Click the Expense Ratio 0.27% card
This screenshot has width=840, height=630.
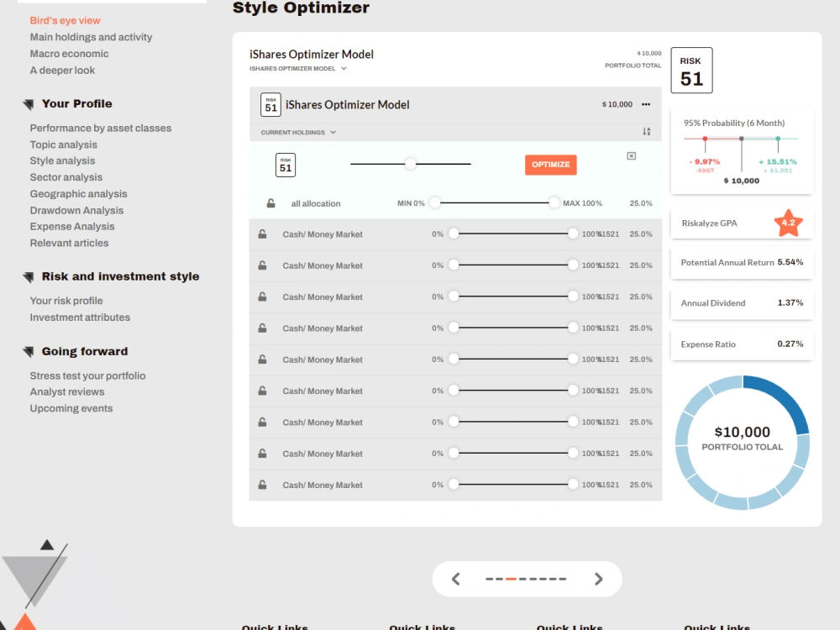click(x=742, y=344)
